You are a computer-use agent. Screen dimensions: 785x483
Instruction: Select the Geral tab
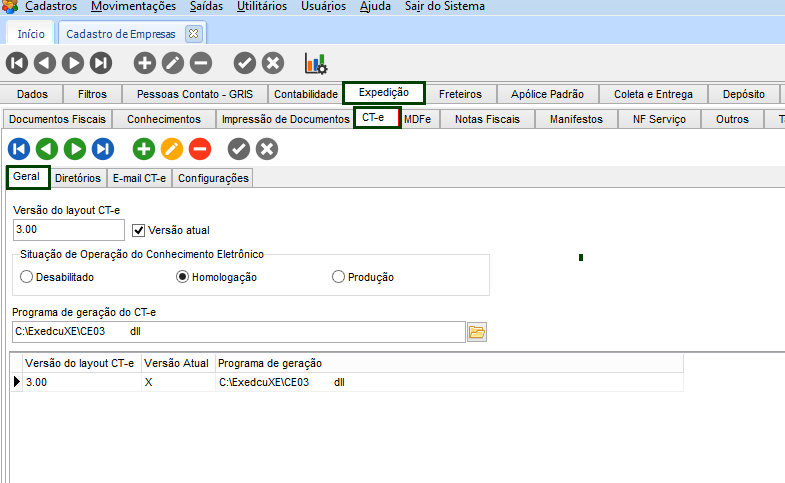(28, 177)
